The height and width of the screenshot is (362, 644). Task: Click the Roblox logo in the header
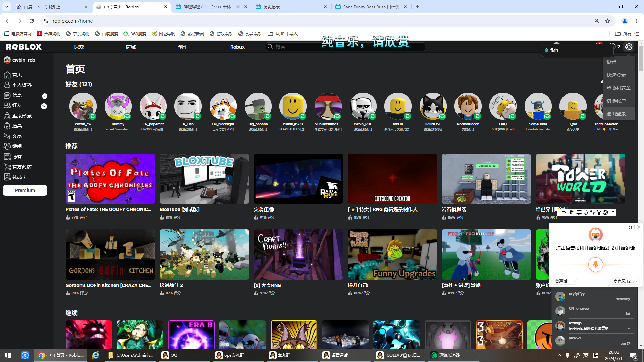23,47
